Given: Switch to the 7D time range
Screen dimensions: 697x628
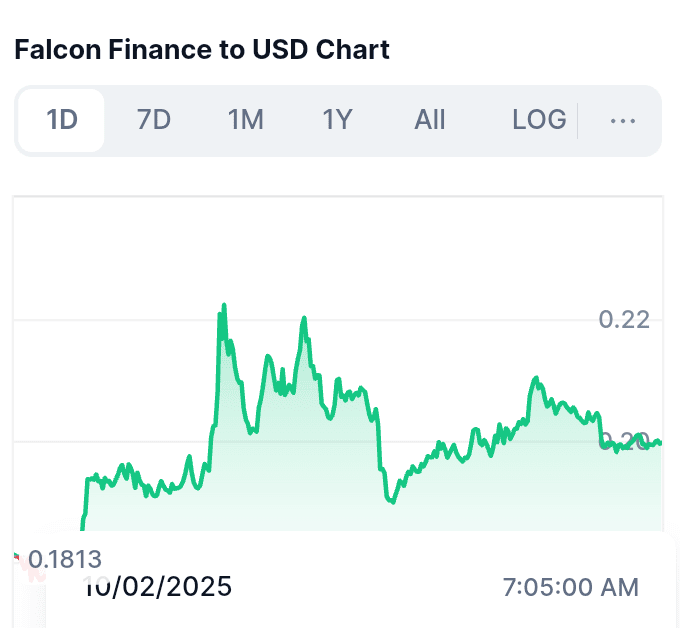Looking at the screenshot, I should click(x=154, y=121).
